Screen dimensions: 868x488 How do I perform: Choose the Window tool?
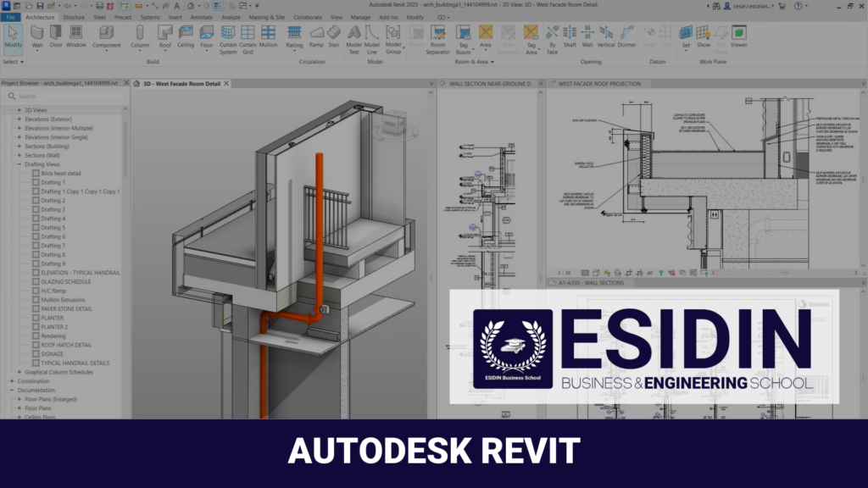click(76, 36)
